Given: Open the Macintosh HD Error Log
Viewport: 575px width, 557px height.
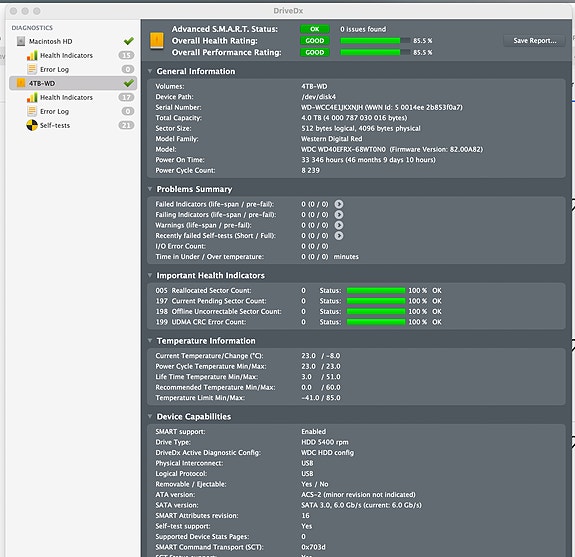Looking at the screenshot, I should 54,69.
